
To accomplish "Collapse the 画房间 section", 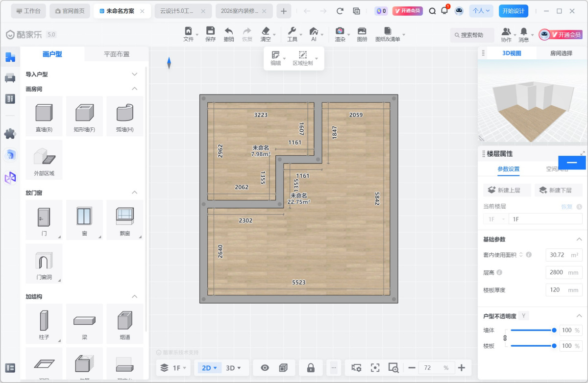I will pyautogui.click(x=135, y=89).
